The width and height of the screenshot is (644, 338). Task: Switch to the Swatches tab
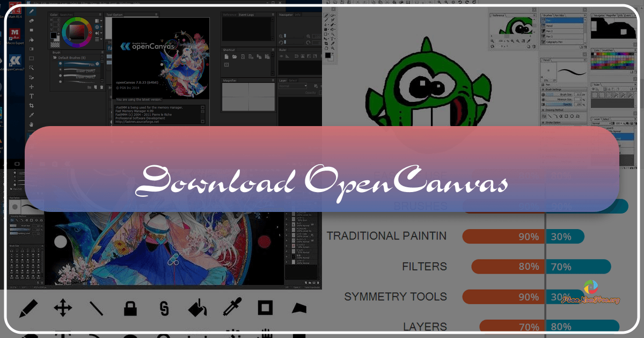[x=65, y=14]
